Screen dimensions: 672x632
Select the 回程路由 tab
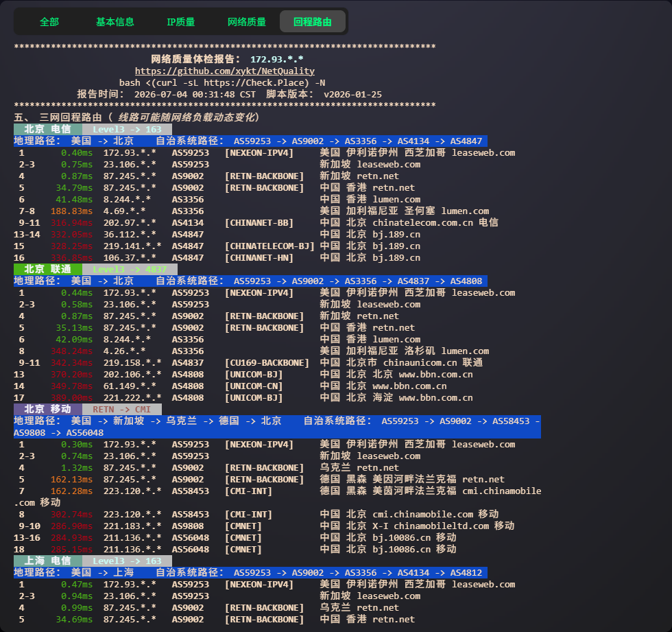(x=313, y=22)
